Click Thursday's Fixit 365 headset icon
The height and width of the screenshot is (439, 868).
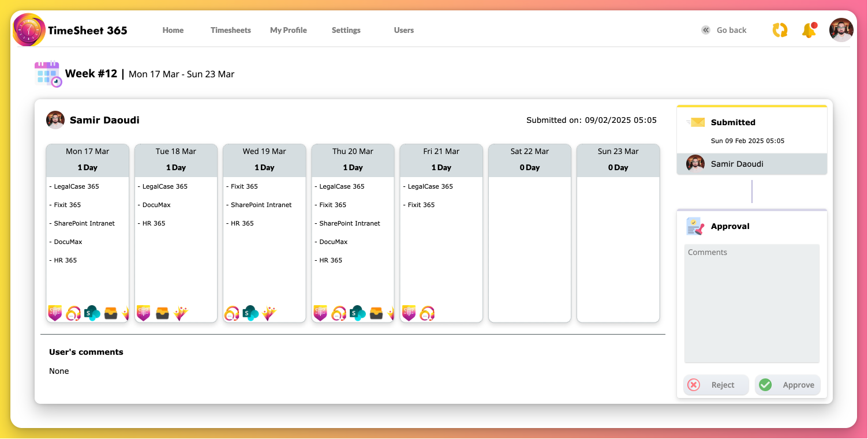(339, 313)
